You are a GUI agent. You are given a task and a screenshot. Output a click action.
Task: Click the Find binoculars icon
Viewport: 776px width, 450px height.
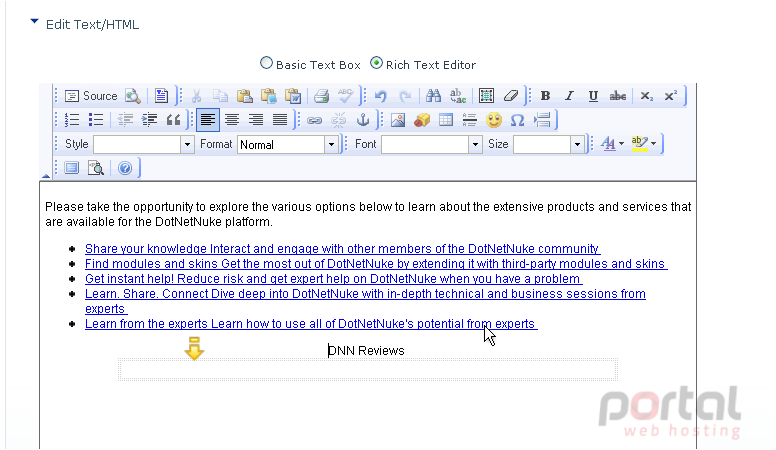(434, 96)
